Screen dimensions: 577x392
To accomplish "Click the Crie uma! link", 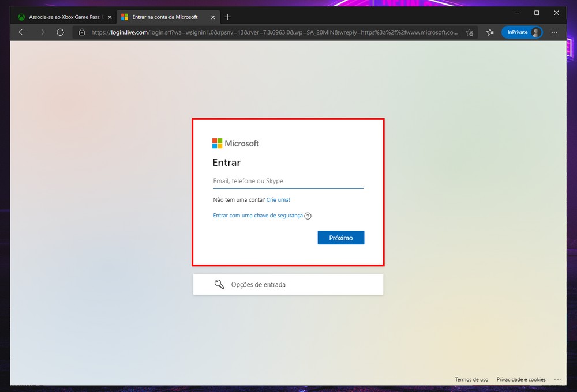I will 278,200.
